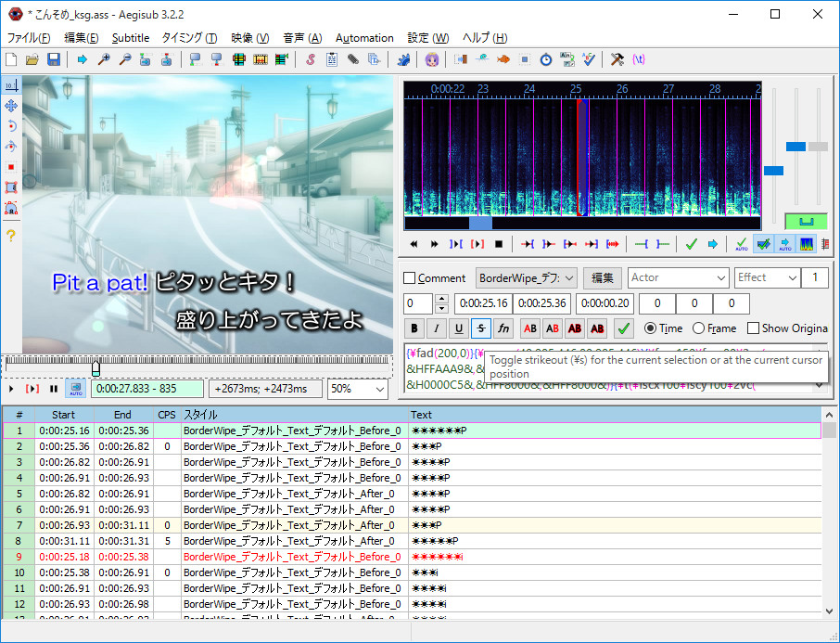The width and height of the screenshot is (840, 643).
Task: Open Translation Assistant fish icon
Action: pos(503,59)
